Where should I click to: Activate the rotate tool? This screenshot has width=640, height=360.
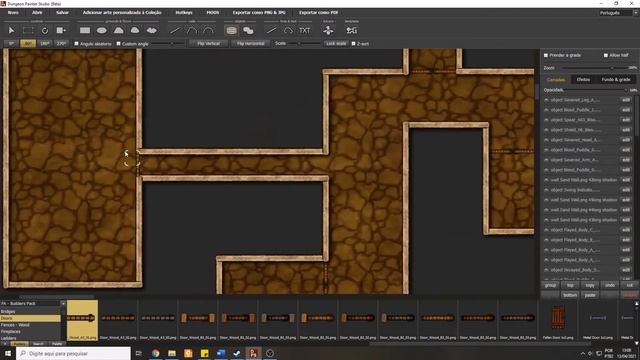(x=45, y=31)
